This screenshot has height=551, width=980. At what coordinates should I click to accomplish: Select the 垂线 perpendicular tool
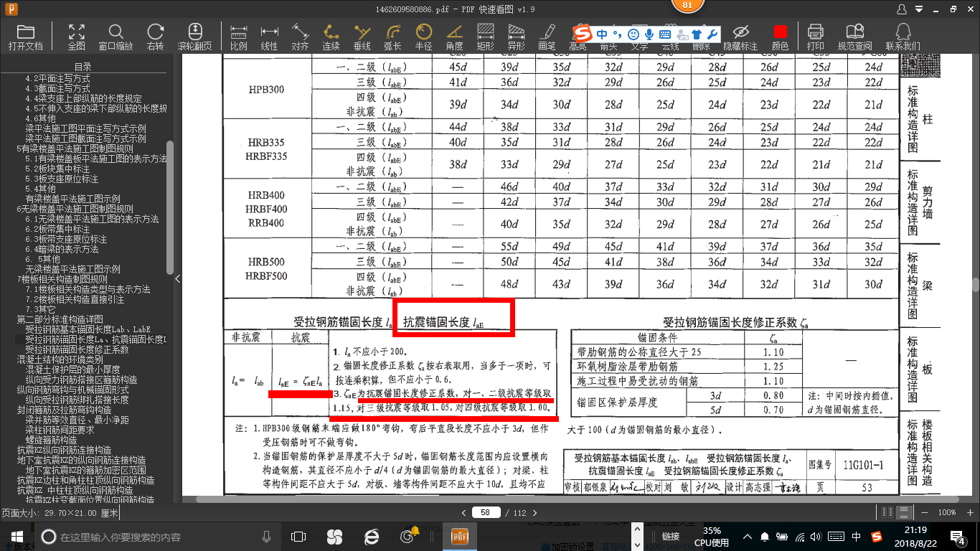[x=362, y=37]
